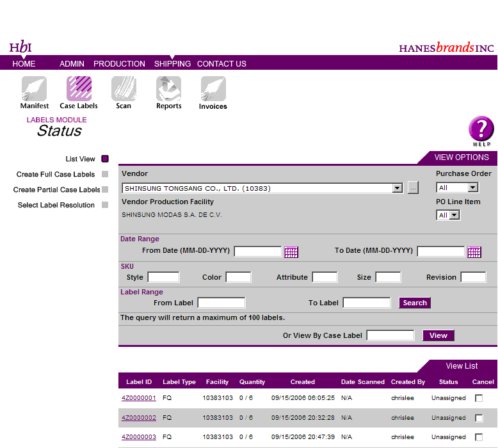Screen dimensions: 498x448
Task: Click the Style input field
Action: [x=163, y=278]
